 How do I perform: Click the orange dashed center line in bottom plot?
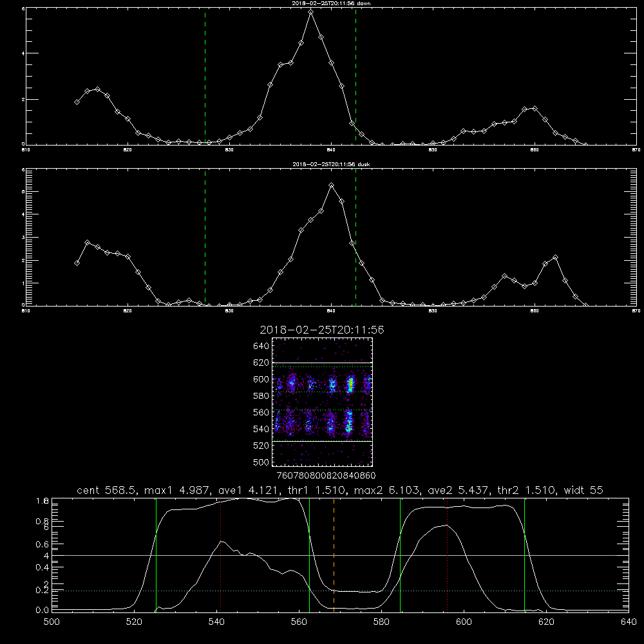[334, 556]
